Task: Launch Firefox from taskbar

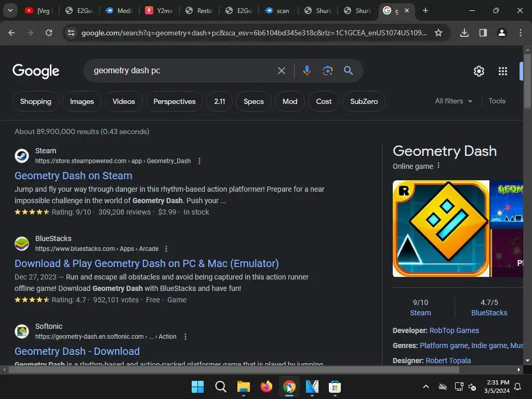Action: point(267,387)
